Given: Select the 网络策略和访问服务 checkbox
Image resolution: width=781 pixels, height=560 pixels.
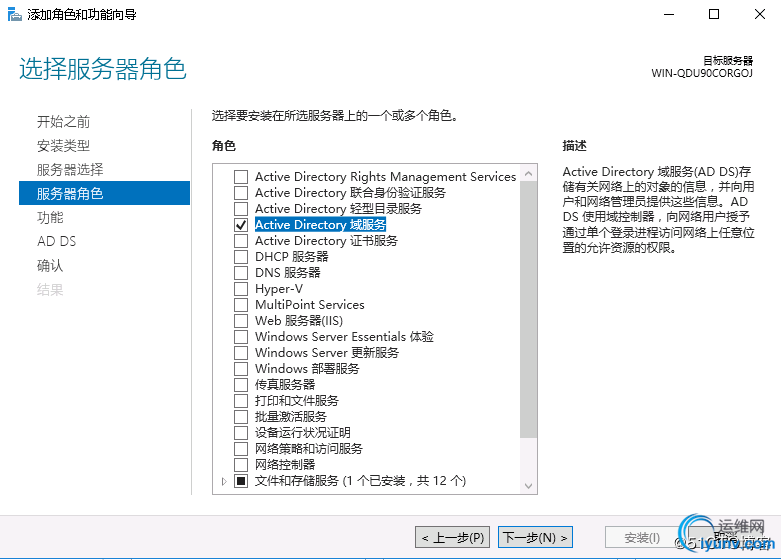Looking at the screenshot, I should point(241,448).
